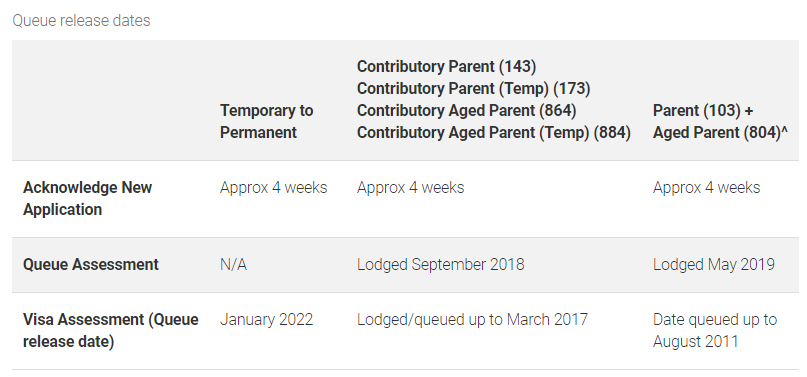The image size is (807, 377).
Task: Click Approx 4 weeks under Parent (103) column
Action: click(x=706, y=188)
